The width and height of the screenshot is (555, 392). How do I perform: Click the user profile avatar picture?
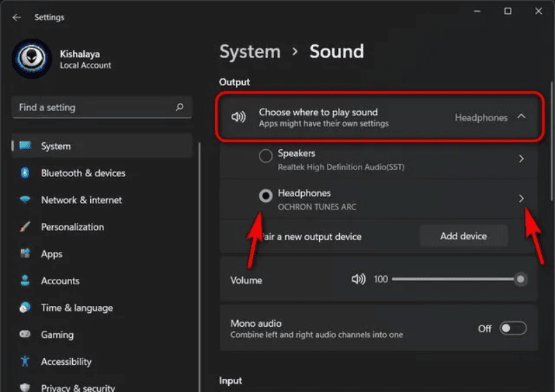[x=31, y=59]
